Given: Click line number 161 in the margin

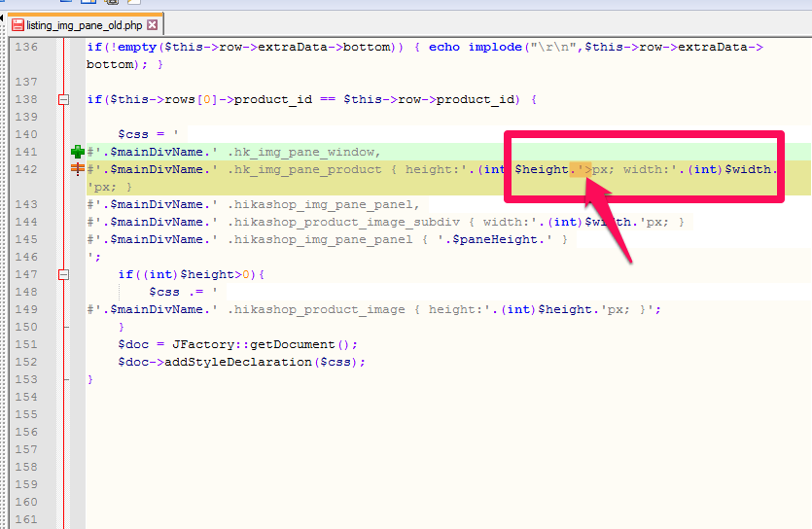Looking at the screenshot, I should (26, 519).
